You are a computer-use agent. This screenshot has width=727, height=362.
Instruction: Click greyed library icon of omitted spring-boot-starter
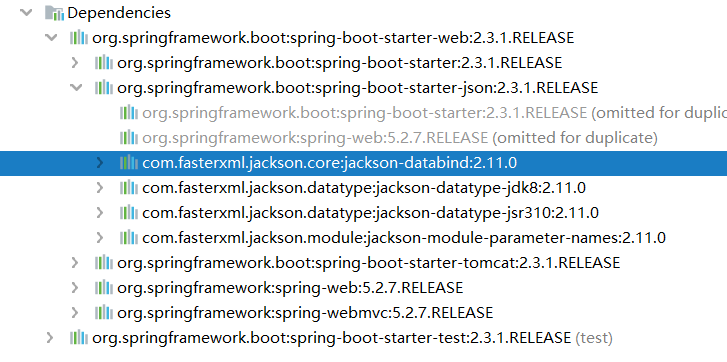[129, 113]
